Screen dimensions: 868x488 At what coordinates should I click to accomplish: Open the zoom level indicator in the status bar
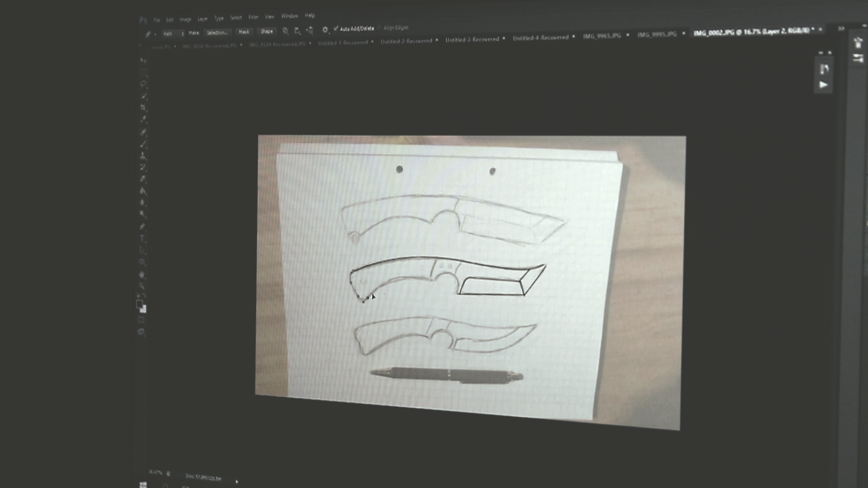tap(156, 472)
